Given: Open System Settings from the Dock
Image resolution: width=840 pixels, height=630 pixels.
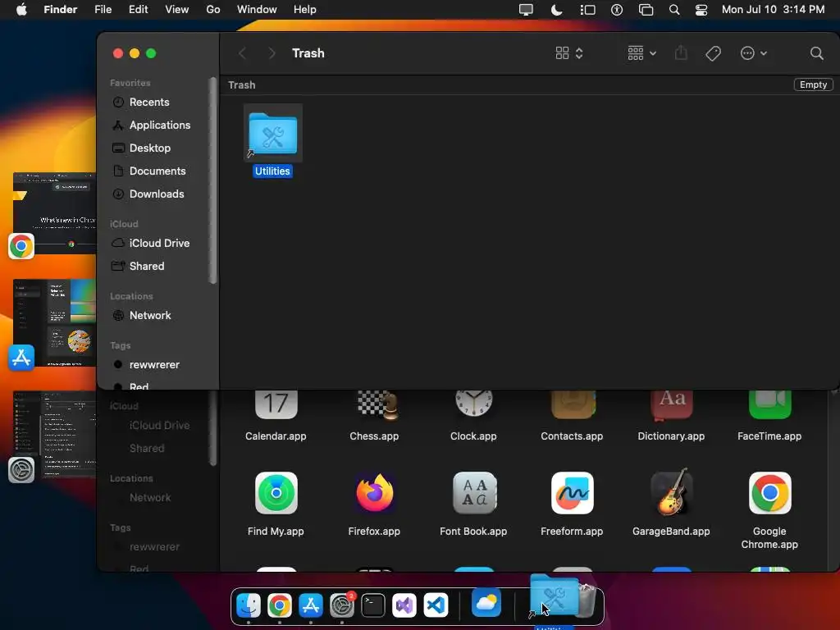Looking at the screenshot, I should (342, 605).
